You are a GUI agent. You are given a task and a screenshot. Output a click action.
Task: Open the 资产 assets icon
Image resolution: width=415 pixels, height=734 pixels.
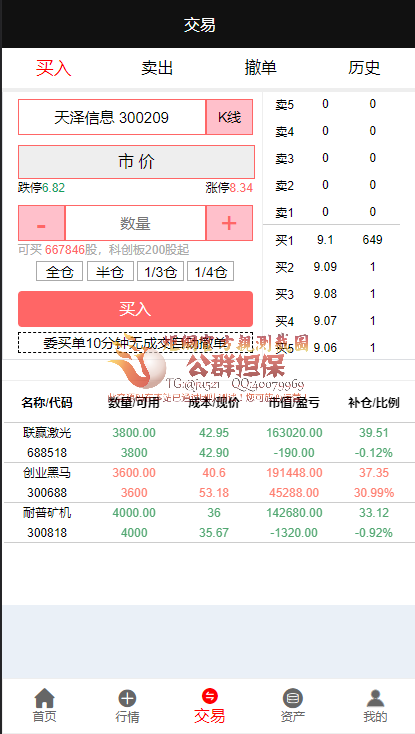pos(293,698)
